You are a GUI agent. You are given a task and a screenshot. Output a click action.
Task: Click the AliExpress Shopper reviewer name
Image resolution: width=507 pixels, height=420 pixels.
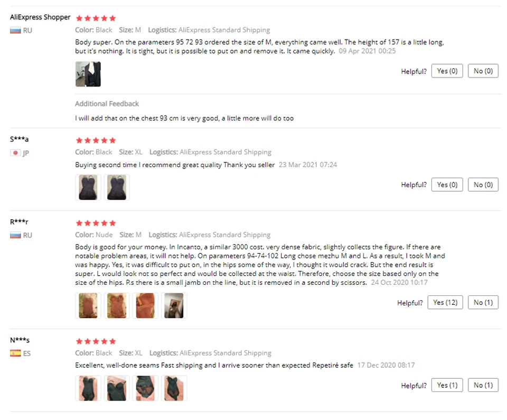[40, 17]
